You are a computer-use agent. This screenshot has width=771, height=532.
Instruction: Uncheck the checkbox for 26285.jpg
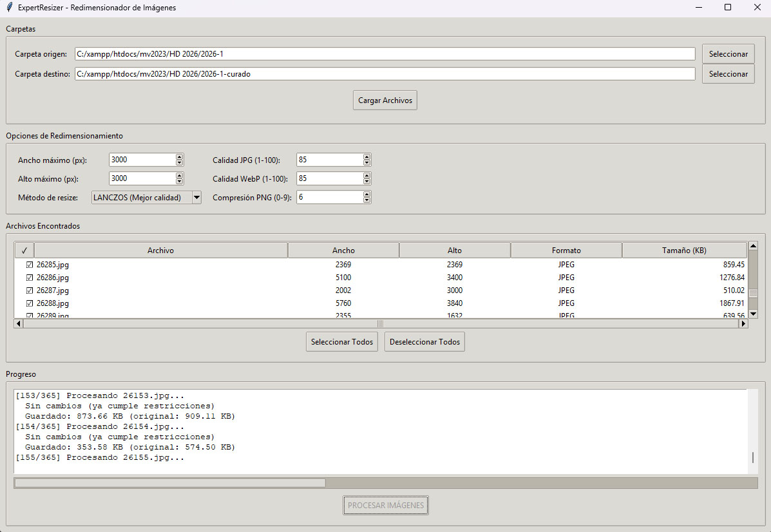(30, 265)
